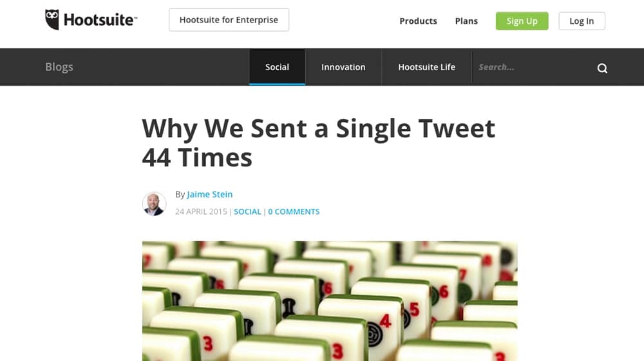
Task: Select the Social blog tab
Action: tap(277, 67)
